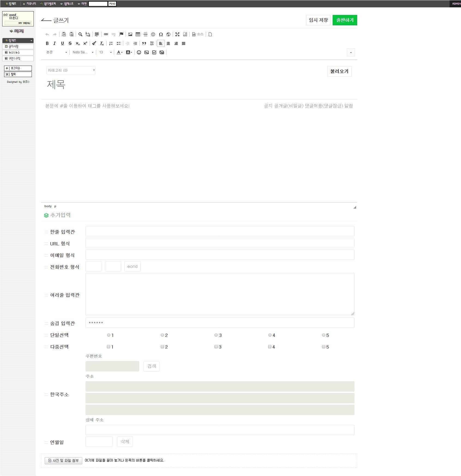Check box 5 in 다중선택
The width and height of the screenshot is (461, 476).
pos(324,347)
